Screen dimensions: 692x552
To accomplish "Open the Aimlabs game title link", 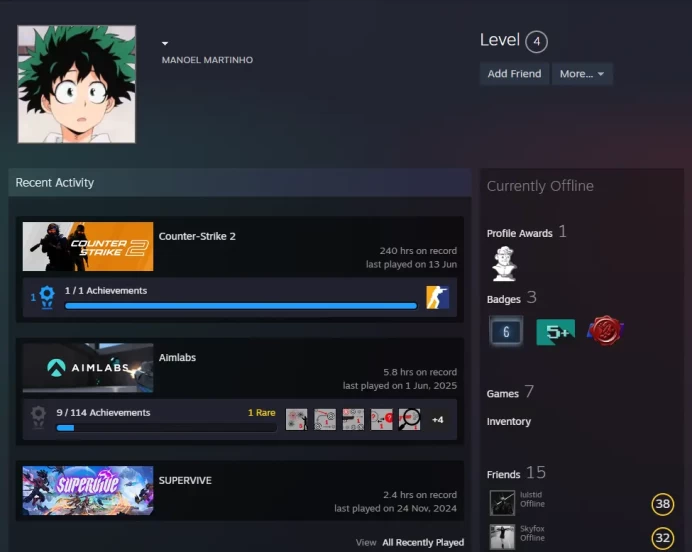I will 177,357.
